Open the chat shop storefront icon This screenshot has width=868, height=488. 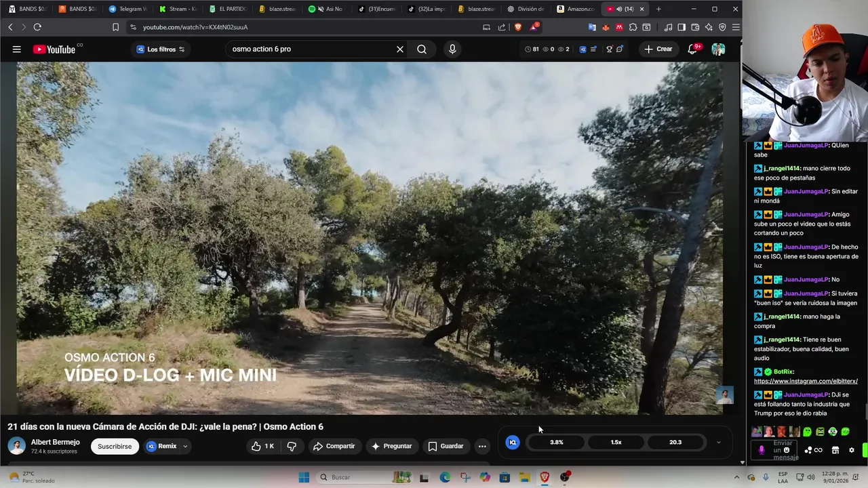click(835, 450)
